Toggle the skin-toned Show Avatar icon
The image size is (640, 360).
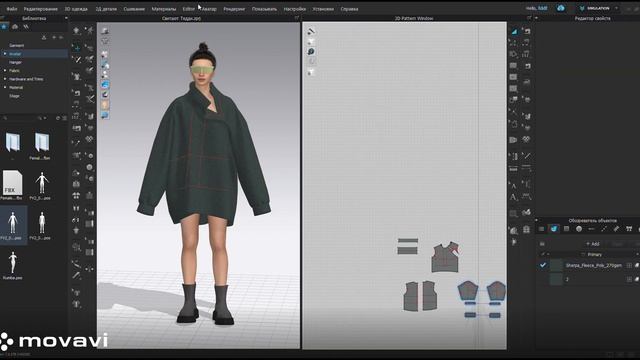point(105,105)
